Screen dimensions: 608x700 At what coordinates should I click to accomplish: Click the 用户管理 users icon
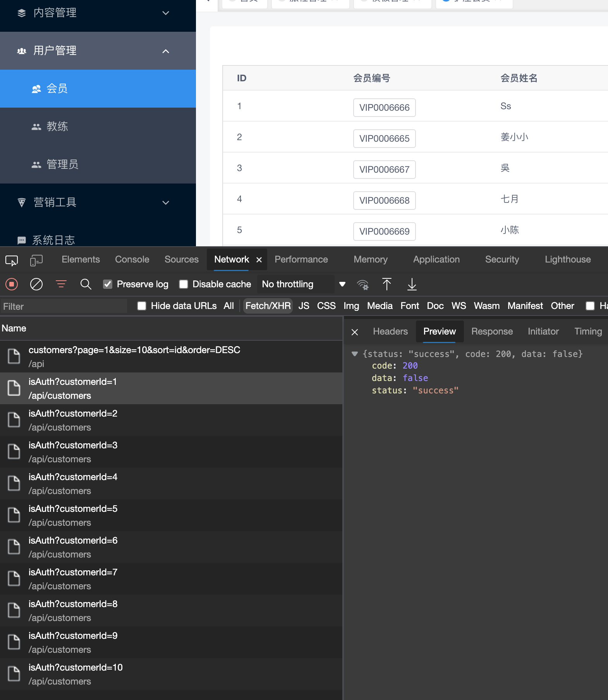(x=22, y=51)
